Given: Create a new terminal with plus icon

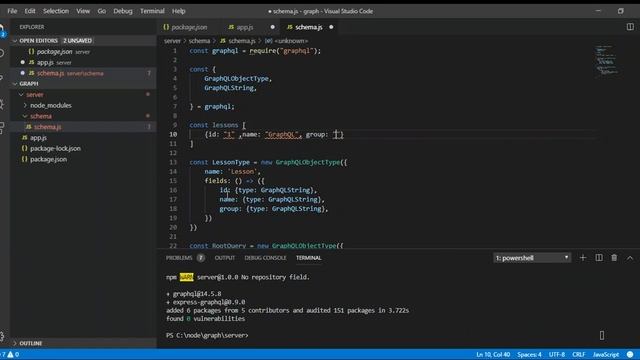Looking at the screenshot, I should click(583, 258).
